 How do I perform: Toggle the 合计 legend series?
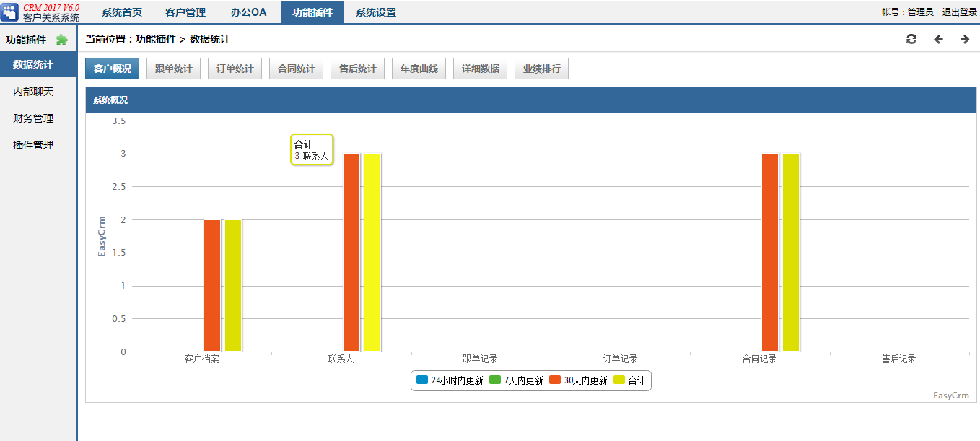tap(629, 380)
